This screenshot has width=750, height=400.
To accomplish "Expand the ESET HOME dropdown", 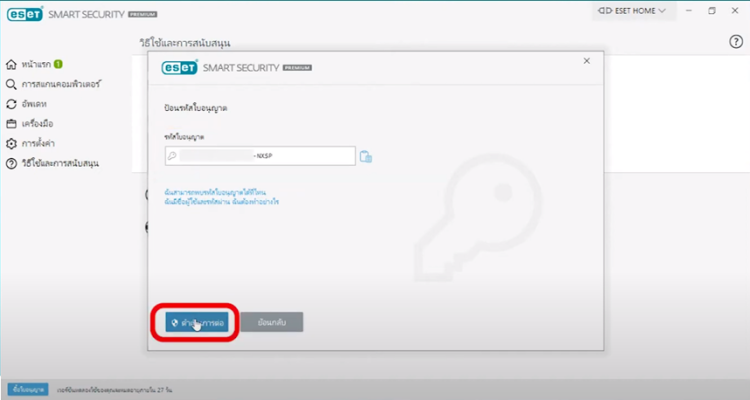I will (x=632, y=11).
